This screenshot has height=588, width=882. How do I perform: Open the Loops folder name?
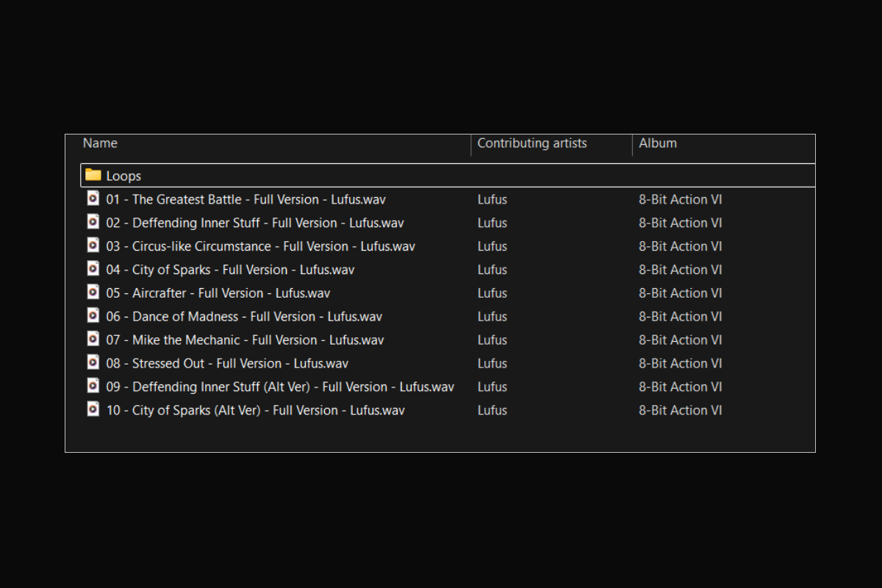click(123, 176)
